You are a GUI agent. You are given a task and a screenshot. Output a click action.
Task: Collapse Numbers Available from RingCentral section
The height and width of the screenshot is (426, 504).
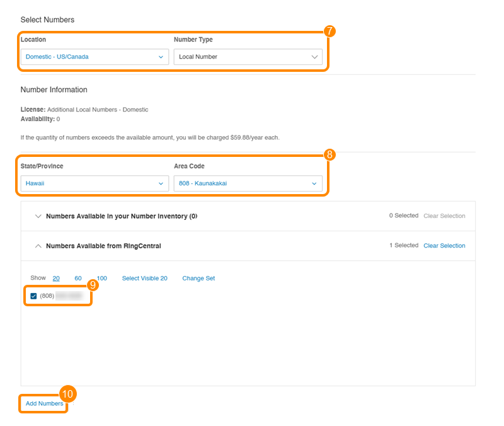point(103,246)
